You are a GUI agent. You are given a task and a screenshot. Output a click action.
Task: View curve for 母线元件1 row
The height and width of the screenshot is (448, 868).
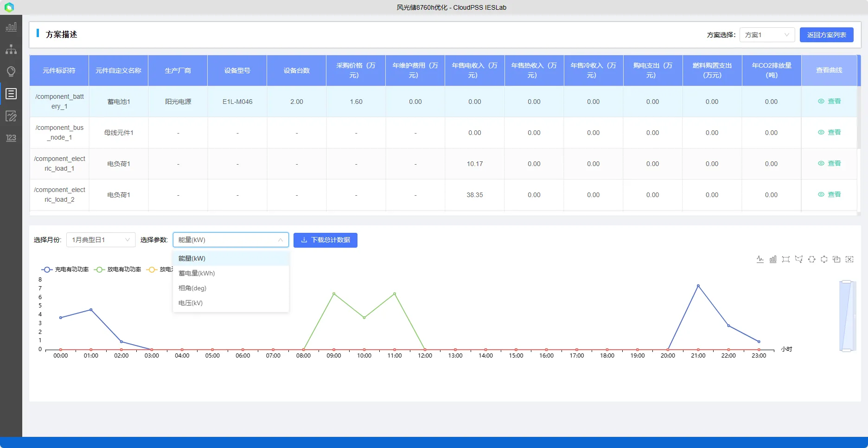829,132
